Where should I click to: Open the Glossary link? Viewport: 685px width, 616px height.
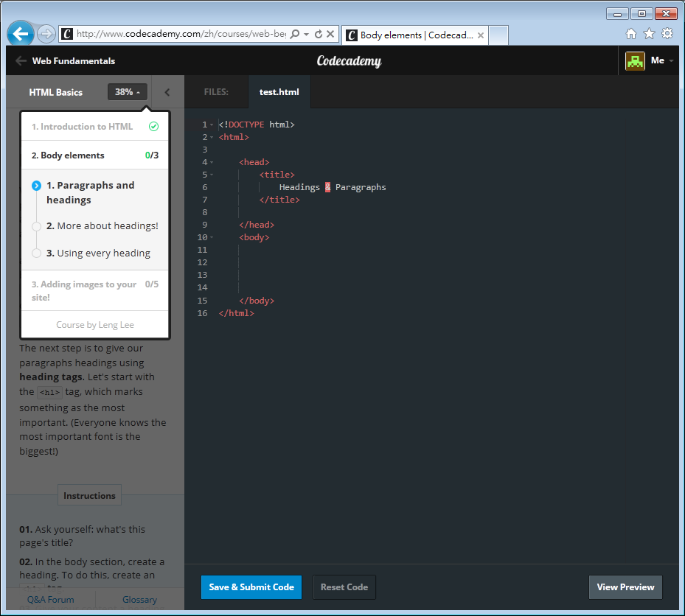point(139,599)
